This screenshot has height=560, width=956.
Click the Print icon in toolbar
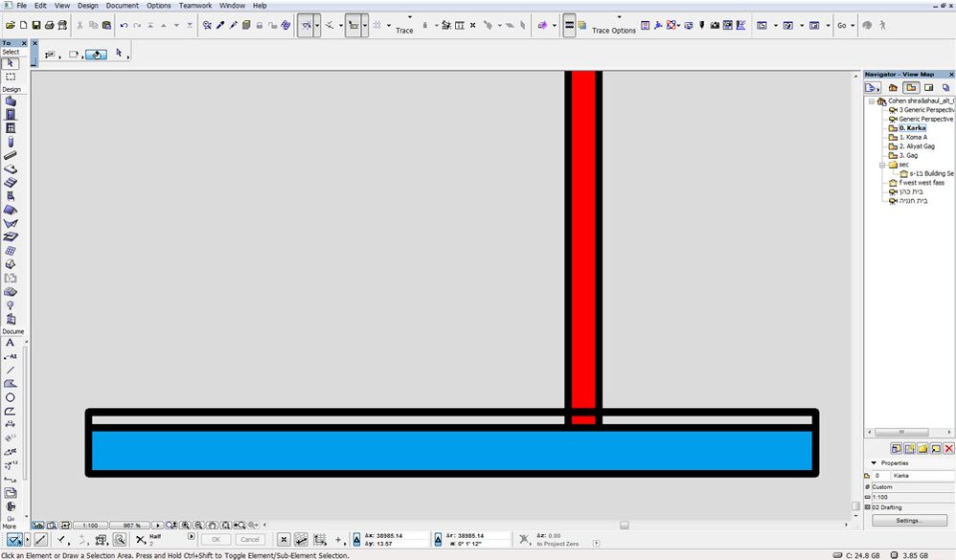tap(49, 25)
